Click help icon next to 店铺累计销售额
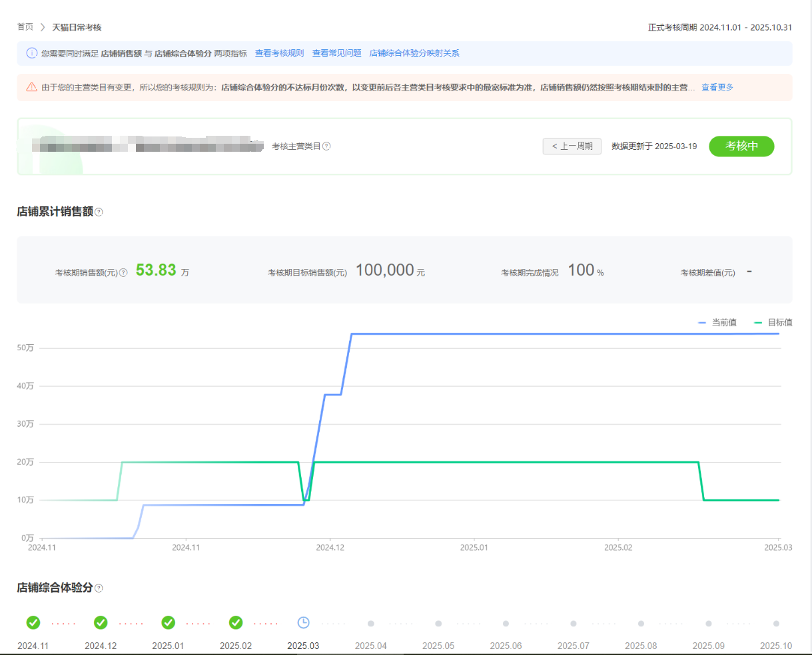The width and height of the screenshot is (812, 655). tap(99, 212)
